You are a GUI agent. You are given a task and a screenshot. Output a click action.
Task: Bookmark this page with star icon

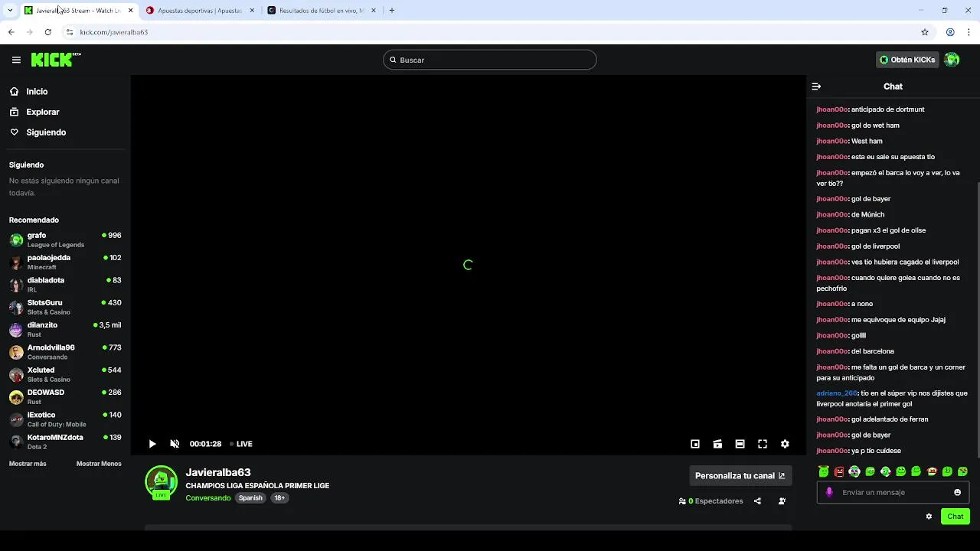(x=925, y=32)
